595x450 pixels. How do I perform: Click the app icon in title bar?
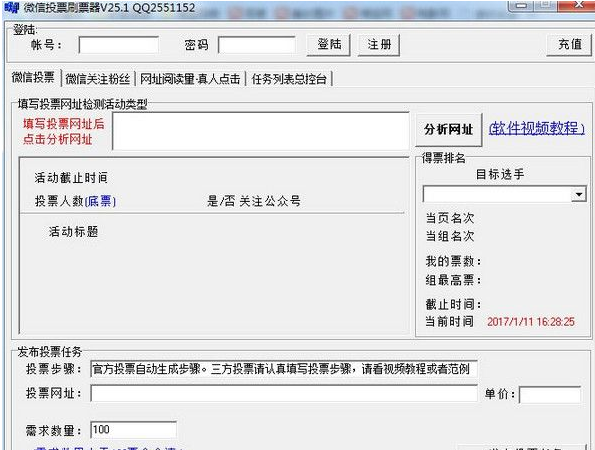[x=12, y=7]
